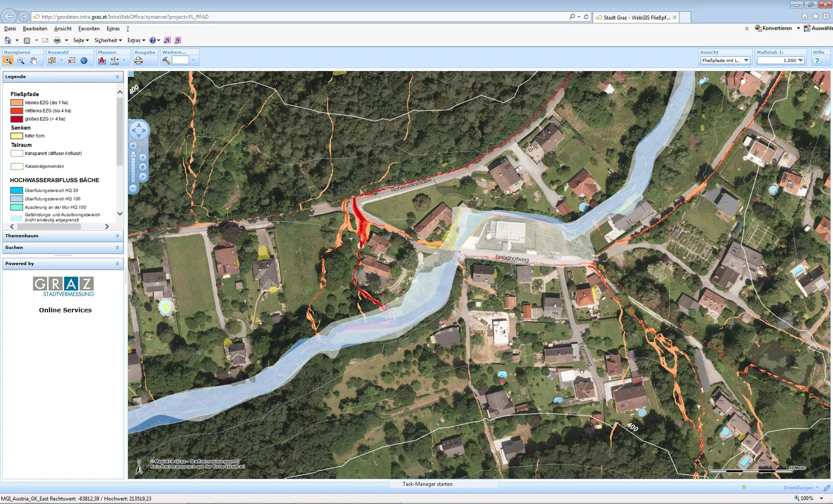Open the hammer tool under Weitere
The width and height of the screenshot is (833, 504).
[167, 60]
